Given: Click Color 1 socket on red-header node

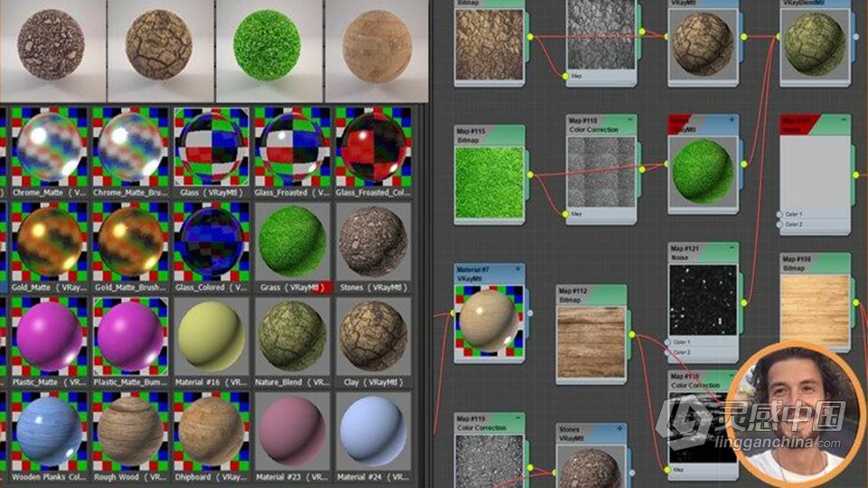Looking at the screenshot, I should click(x=779, y=214).
